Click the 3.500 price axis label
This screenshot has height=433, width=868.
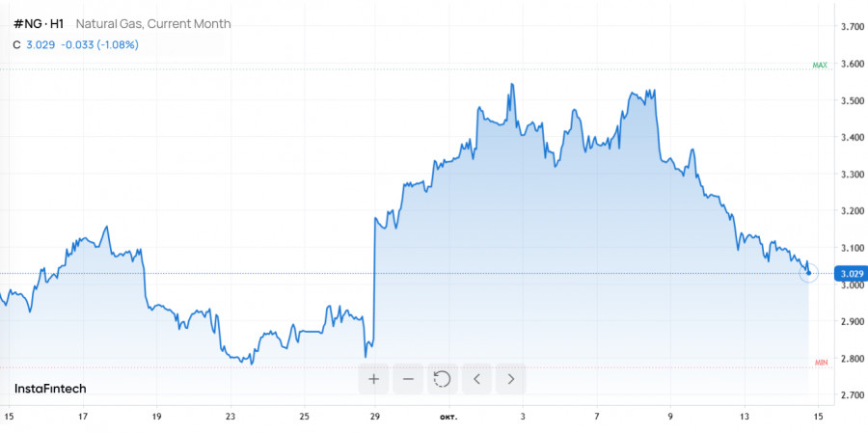(x=850, y=100)
